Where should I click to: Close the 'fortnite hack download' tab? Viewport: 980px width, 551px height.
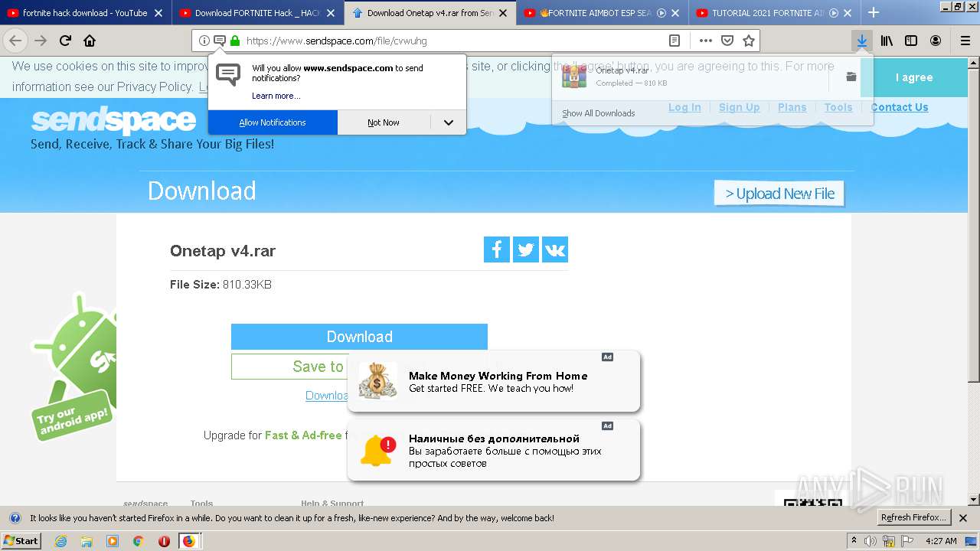coord(158,13)
